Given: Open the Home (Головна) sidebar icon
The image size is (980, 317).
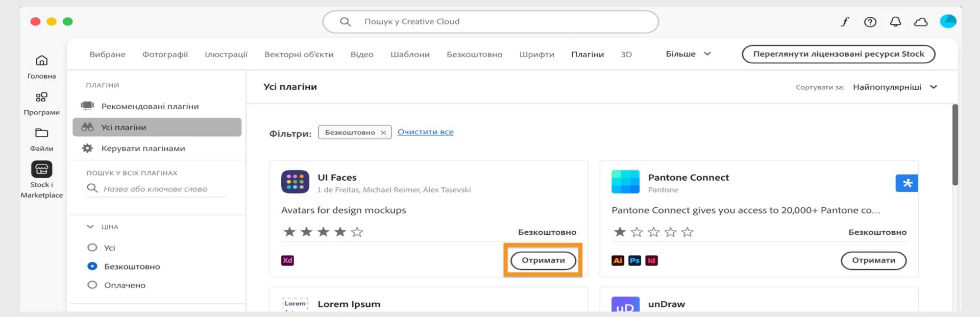Looking at the screenshot, I should [42, 61].
